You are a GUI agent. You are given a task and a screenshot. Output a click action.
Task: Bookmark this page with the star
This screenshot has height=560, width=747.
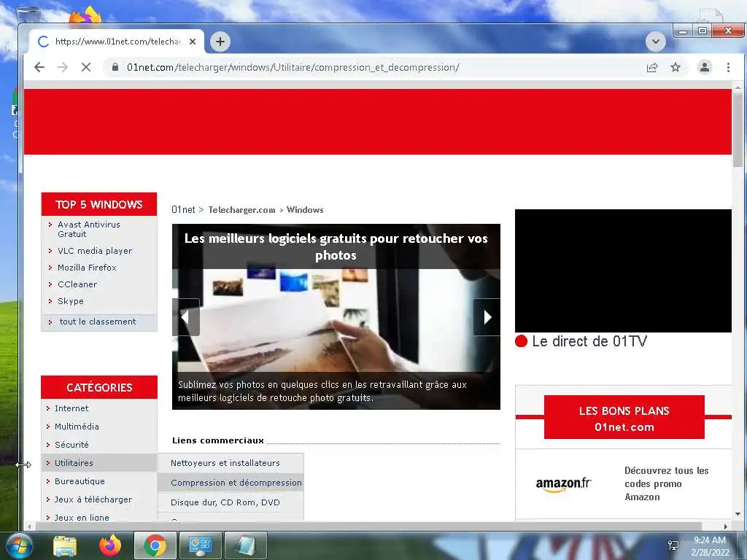coord(676,67)
